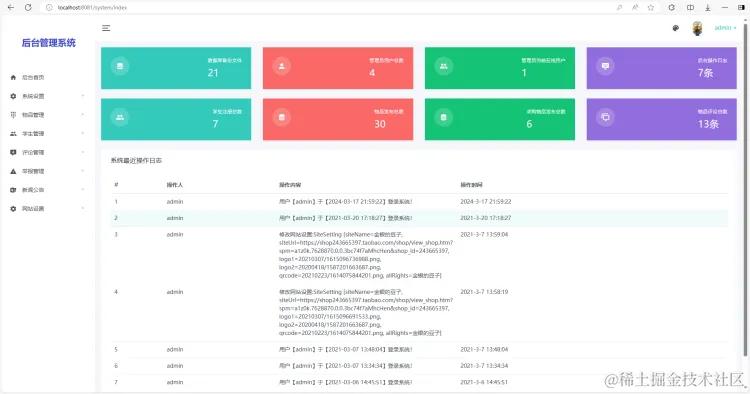Open the browser downloads icon
750x394 pixels.
coord(707,8)
